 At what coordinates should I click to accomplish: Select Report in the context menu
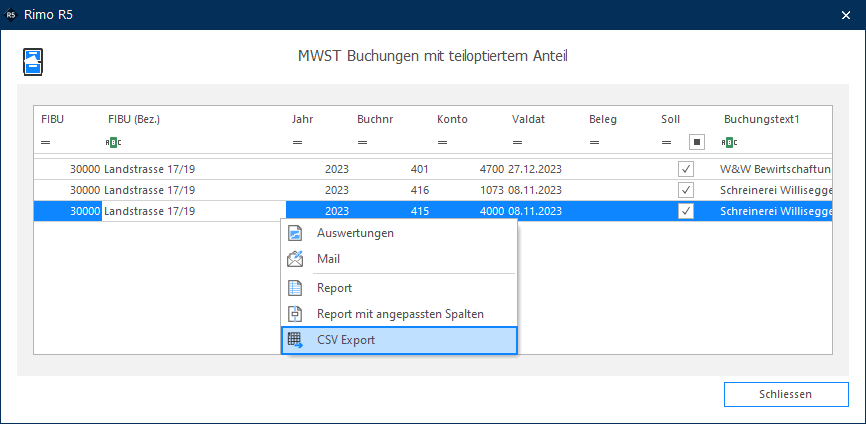[399, 288]
